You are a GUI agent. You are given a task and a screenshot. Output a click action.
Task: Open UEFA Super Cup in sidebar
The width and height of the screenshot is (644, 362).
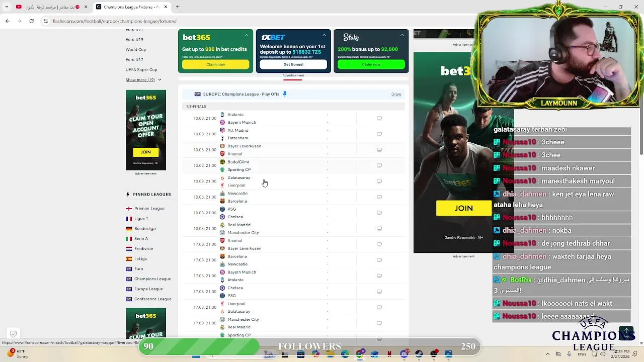tap(141, 69)
